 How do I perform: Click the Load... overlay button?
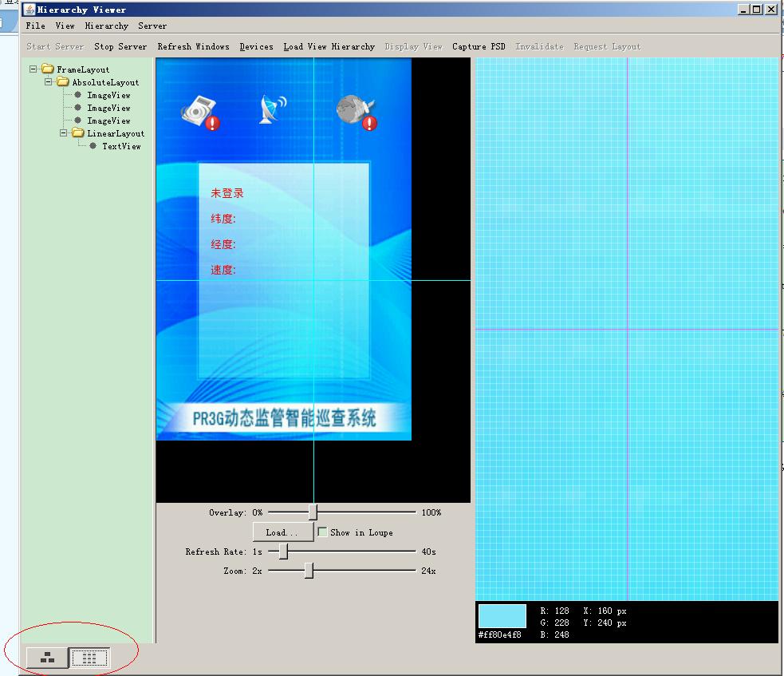pyautogui.click(x=283, y=532)
